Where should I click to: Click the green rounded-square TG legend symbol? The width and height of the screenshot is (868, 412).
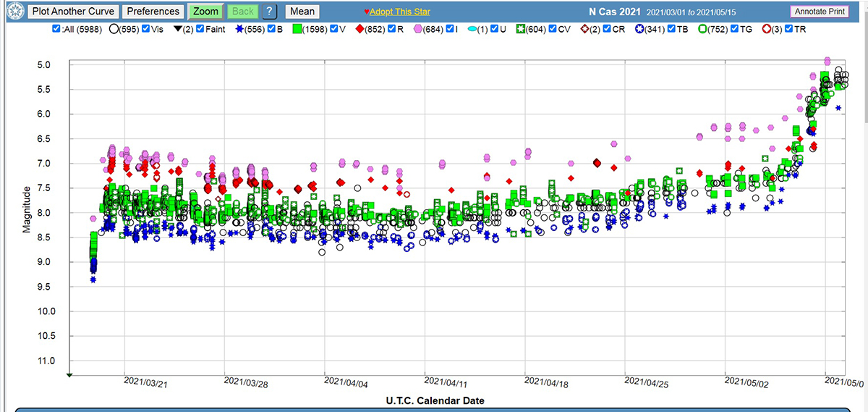click(x=704, y=30)
